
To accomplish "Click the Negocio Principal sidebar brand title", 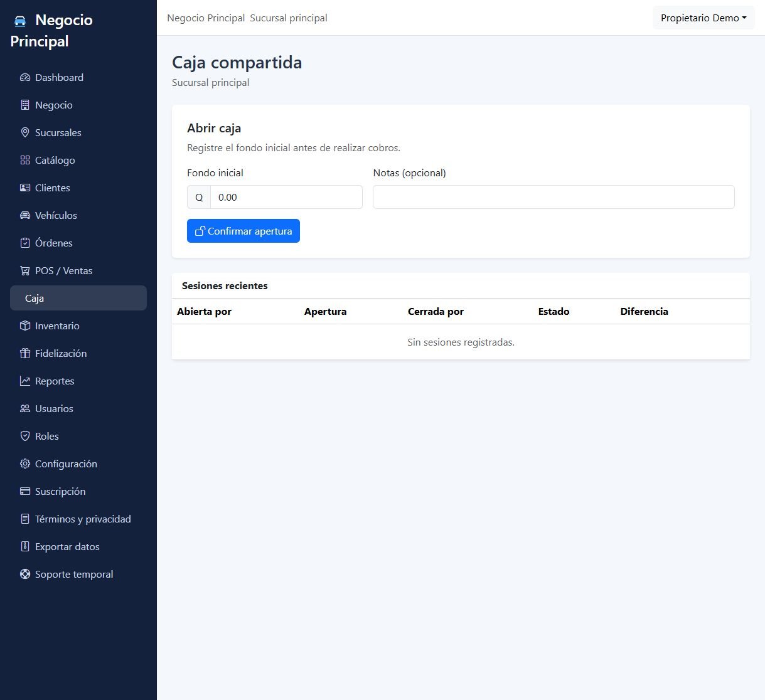I will point(51,31).
